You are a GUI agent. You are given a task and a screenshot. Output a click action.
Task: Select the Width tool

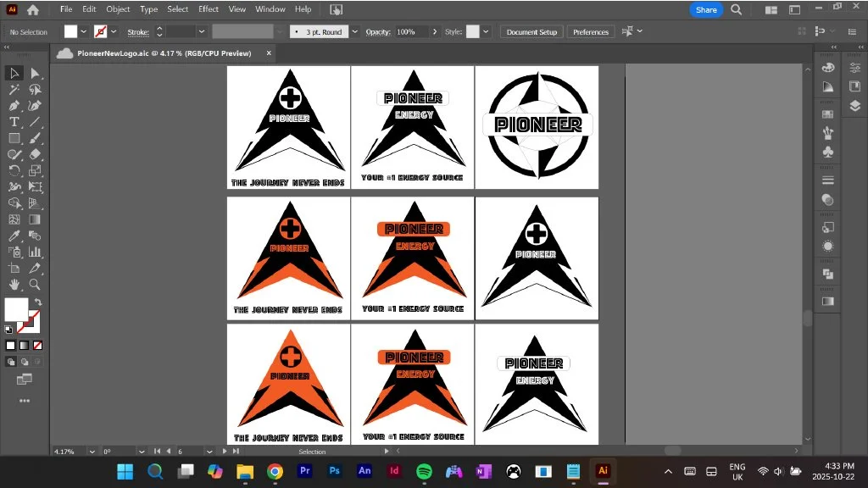[14, 187]
